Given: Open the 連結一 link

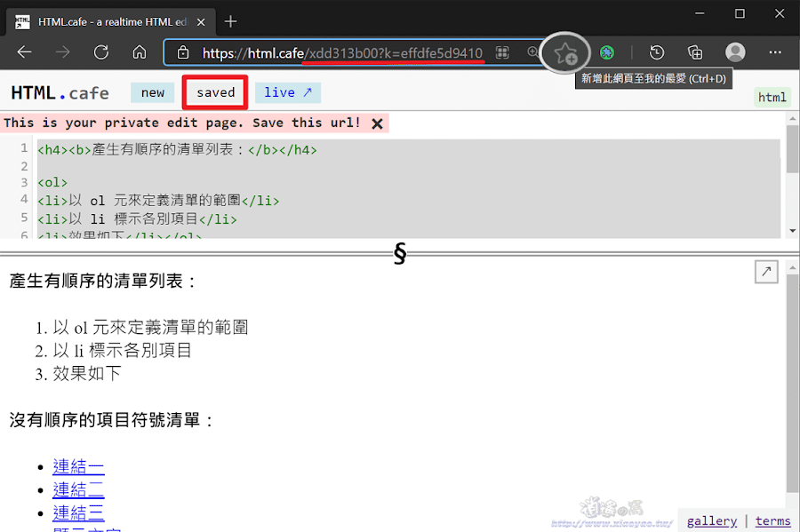Looking at the screenshot, I should click(78, 467).
